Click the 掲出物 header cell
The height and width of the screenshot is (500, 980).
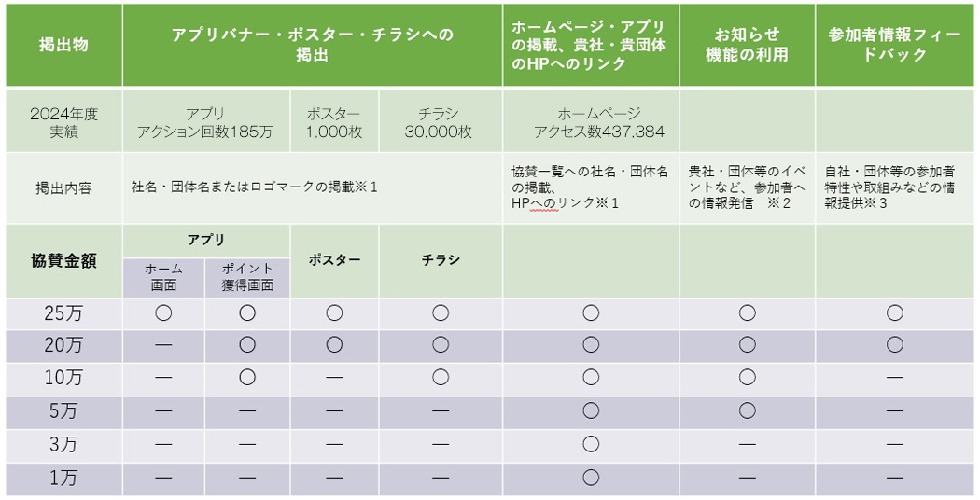63,45
